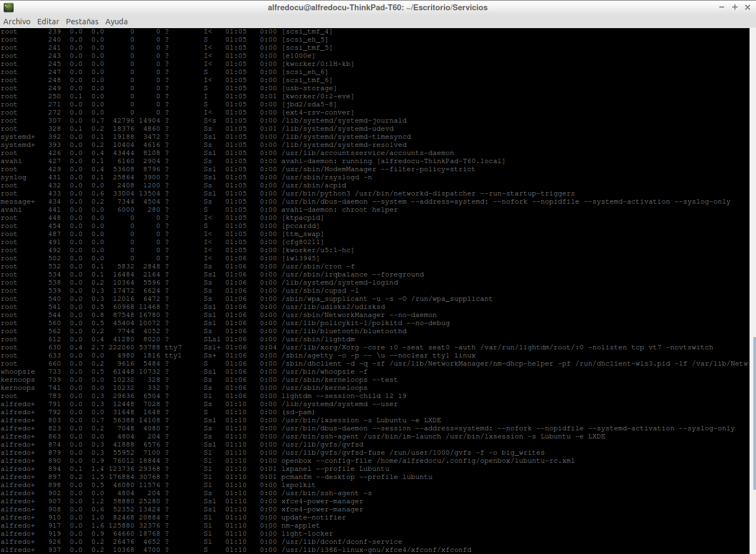The height and width of the screenshot is (554, 756).
Task: Open the Pestañas menu
Action: point(82,22)
